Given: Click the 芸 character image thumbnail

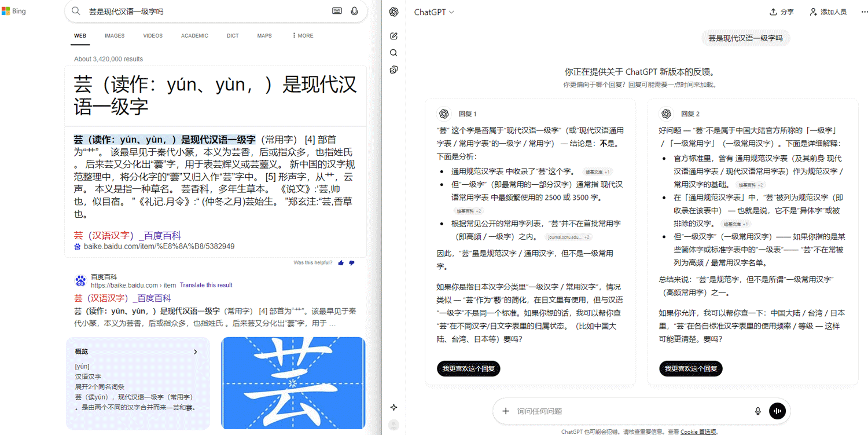Looking at the screenshot, I should click(x=293, y=383).
